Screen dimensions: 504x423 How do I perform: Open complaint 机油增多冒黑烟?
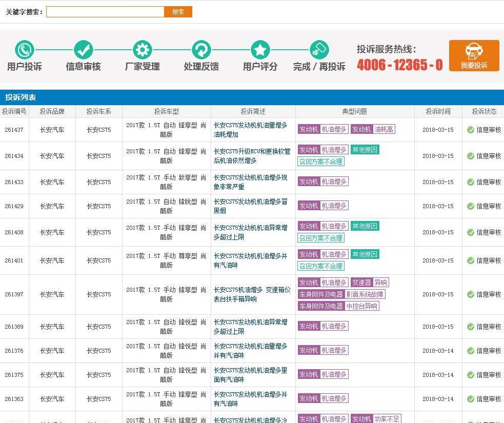pos(250,206)
